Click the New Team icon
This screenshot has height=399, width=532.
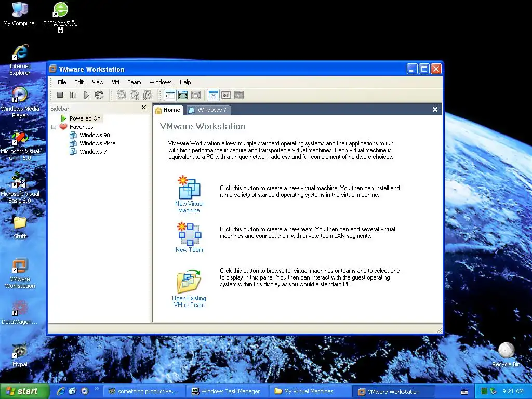pos(189,233)
